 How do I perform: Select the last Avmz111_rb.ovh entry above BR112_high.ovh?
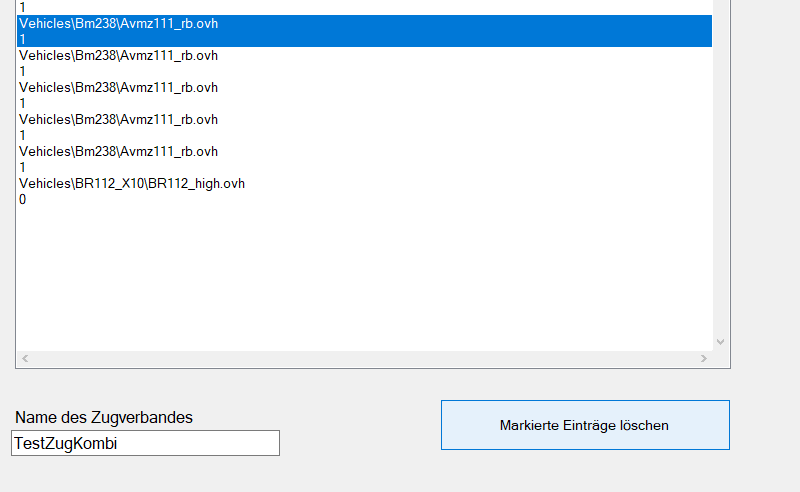click(x=118, y=151)
